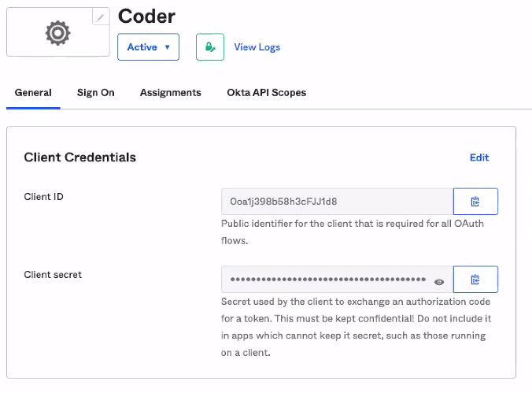Click the Coder application title
Image resolution: width=532 pixels, height=393 pixels.
click(146, 17)
